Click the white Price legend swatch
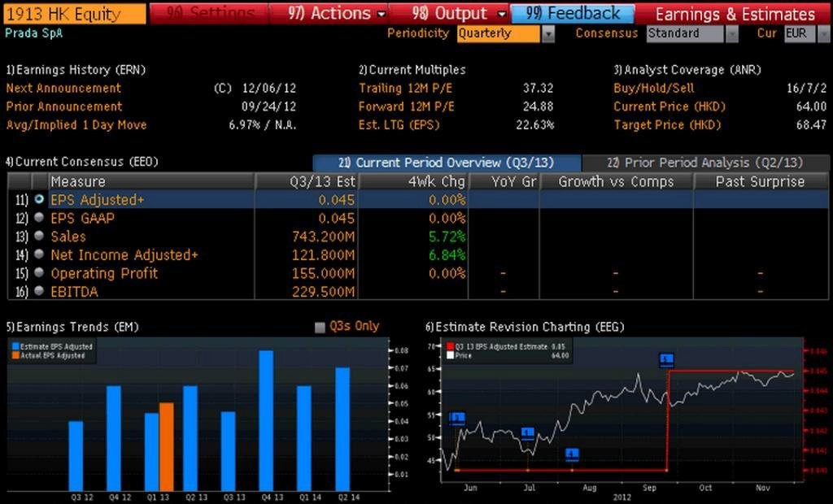The image size is (833, 504). click(451, 355)
